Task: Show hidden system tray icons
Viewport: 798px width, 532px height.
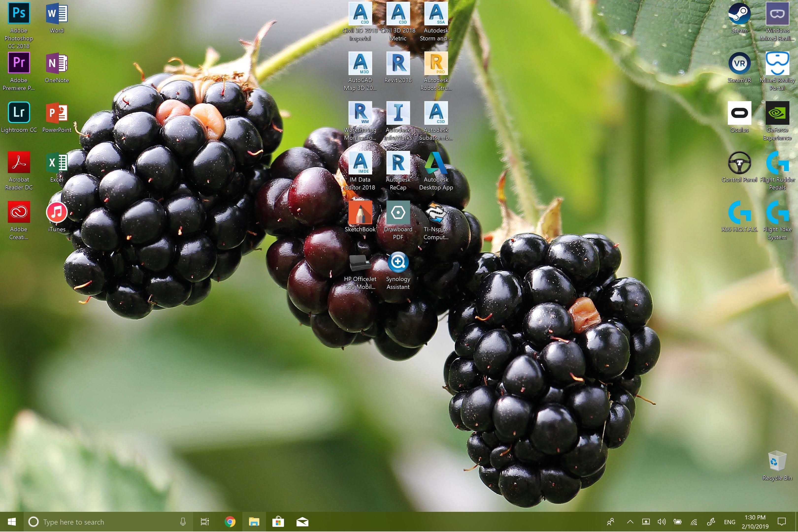Action: [630, 522]
